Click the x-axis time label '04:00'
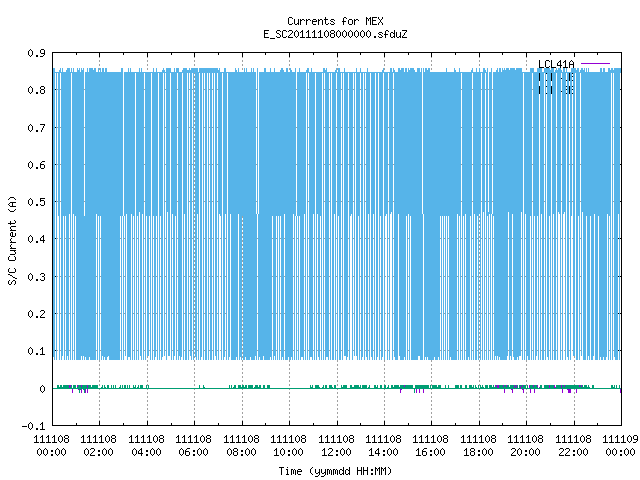Viewport: 640px width, 480px height. [x=146, y=452]
